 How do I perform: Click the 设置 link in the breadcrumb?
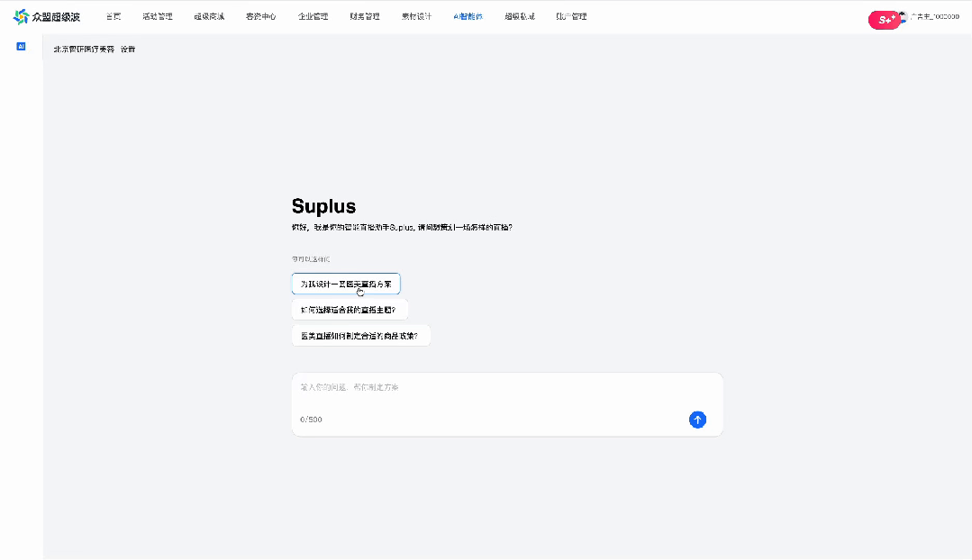(x=128, y=49)
